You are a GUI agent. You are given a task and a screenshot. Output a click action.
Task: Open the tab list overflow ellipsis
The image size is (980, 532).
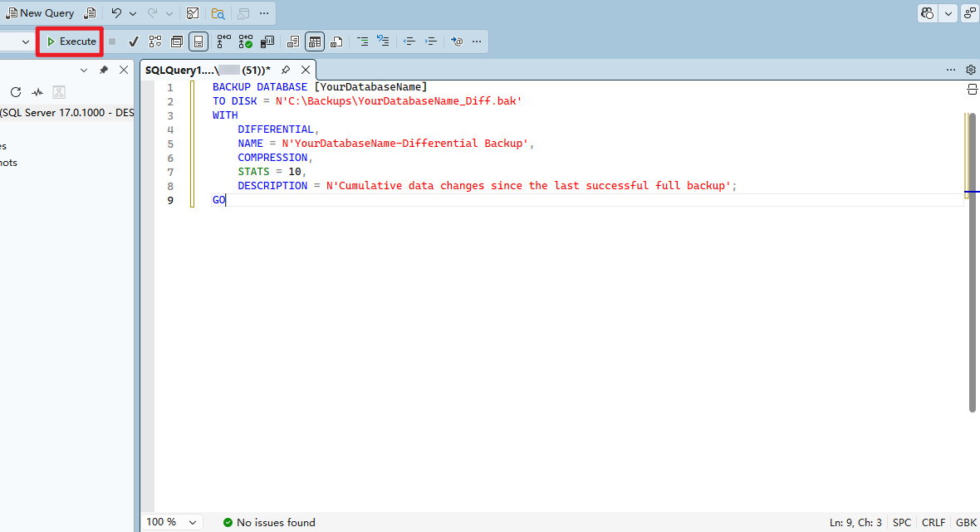click(951, 70)
